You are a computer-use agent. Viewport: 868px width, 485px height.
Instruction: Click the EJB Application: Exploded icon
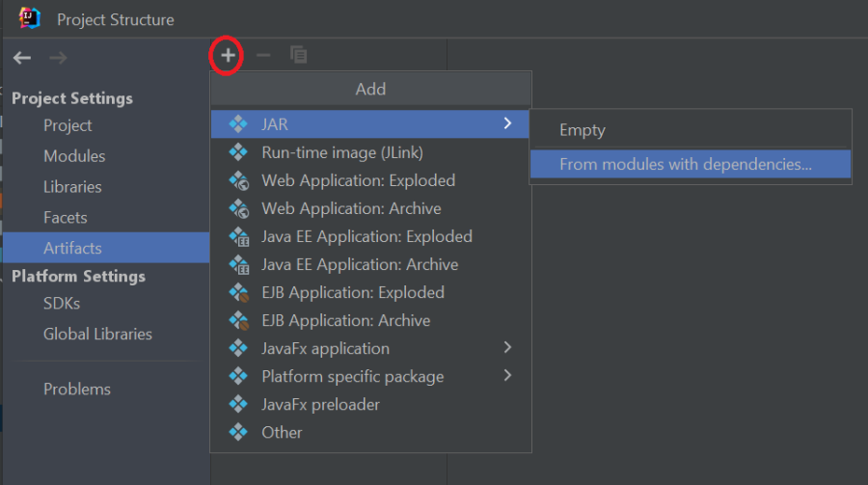(238, 292)
